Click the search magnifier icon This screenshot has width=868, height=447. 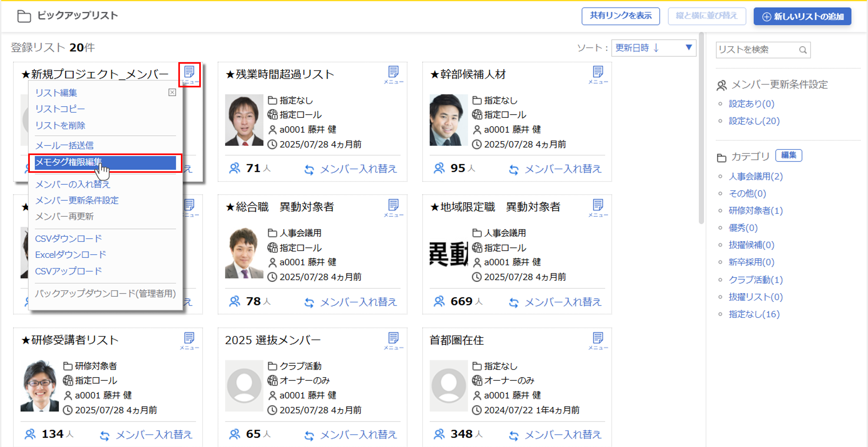[x=803, y=50]
